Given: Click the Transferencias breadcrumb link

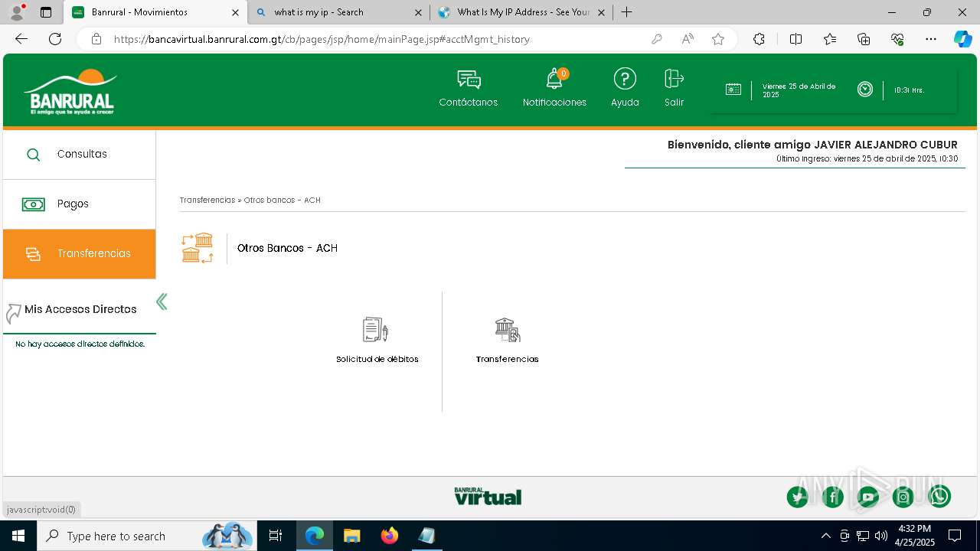Looking at the screenshot, I should click(207, 200).
